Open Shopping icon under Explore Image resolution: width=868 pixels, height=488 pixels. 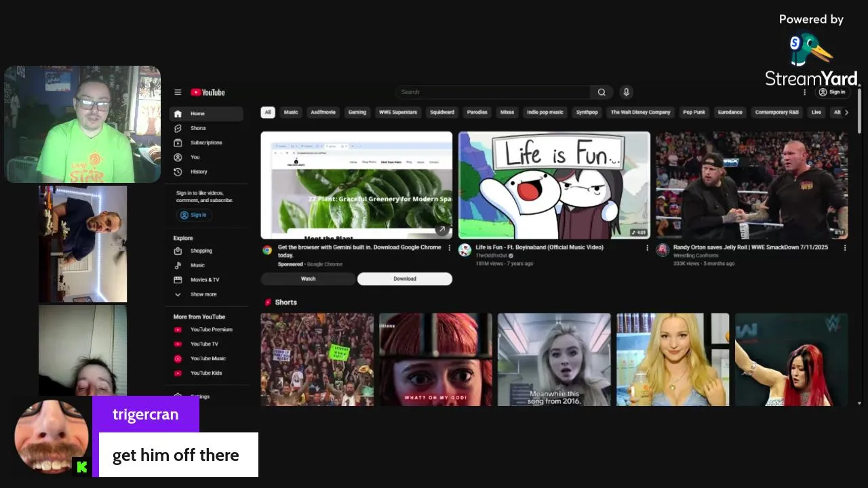178,251
